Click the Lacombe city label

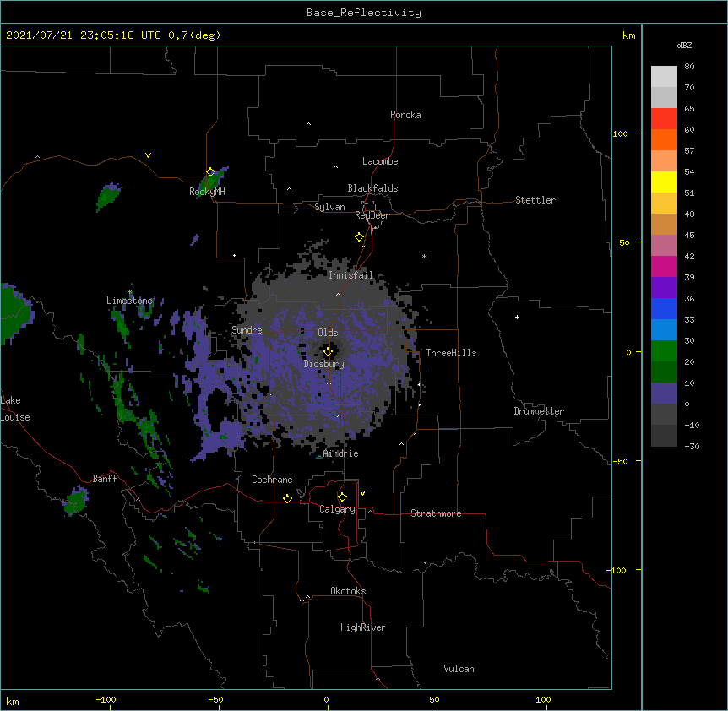(x=380, y=161)
